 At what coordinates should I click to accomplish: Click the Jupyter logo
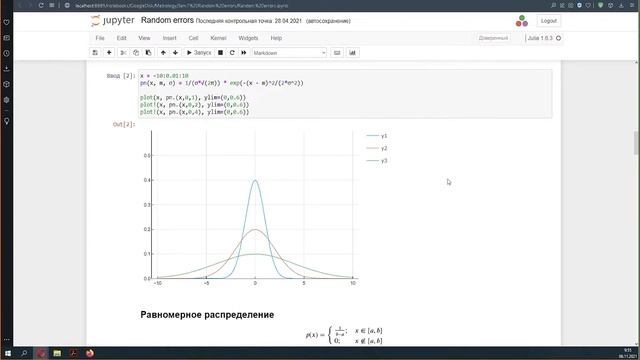click(x=113, y=20)
